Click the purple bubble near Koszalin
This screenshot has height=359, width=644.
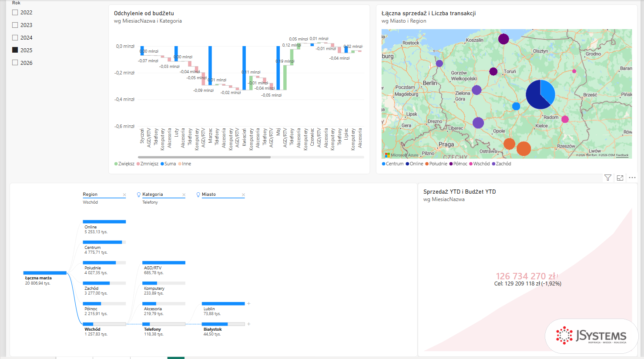tap(503, 39)
